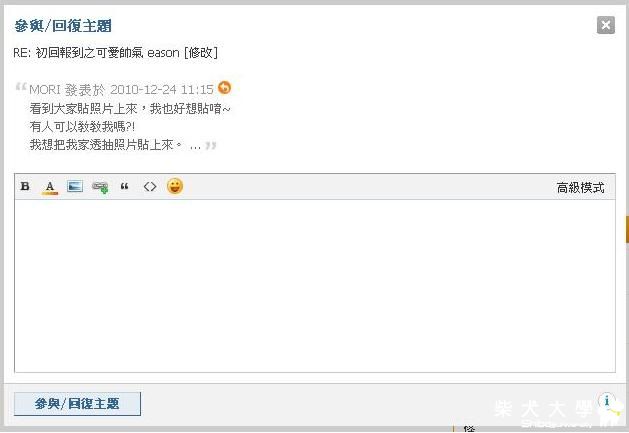Image resolution: width=629 pixels, height=433 pixels.
Task: Click the [修改] link beside the subject
Action: click(x=201, y=53)
